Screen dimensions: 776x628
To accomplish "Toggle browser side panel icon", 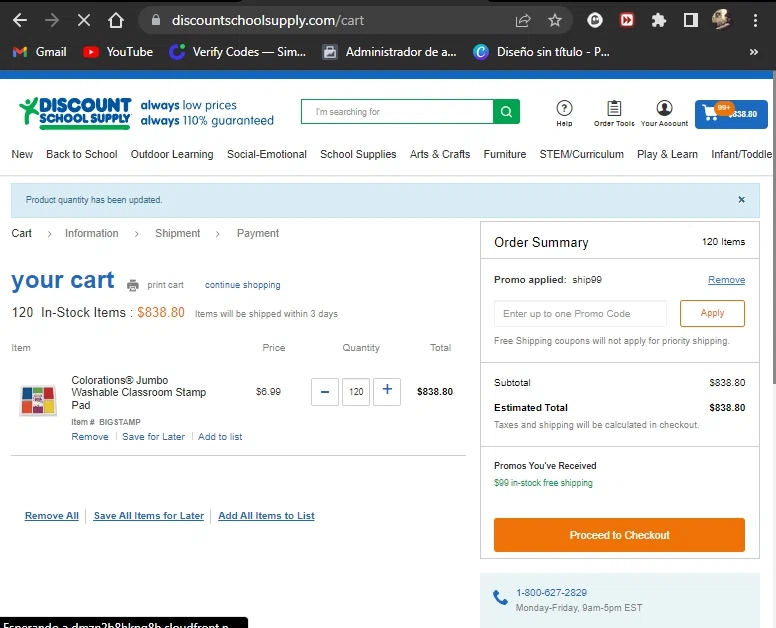I will [x=690, y=20].
